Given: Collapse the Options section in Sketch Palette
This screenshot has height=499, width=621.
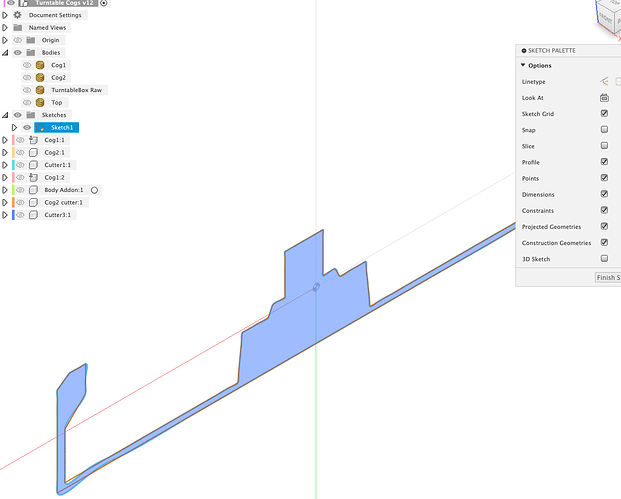Looking at the screenshot, I should tap(523, 66).
